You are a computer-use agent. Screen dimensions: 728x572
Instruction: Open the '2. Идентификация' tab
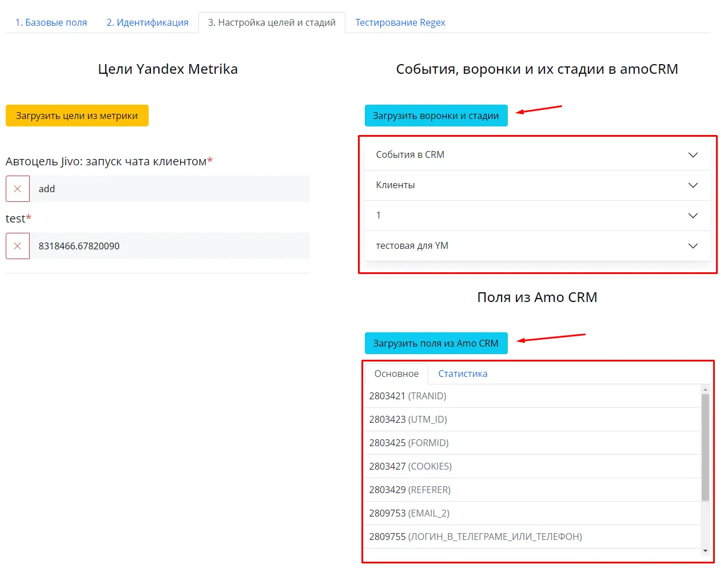[148, 22]
